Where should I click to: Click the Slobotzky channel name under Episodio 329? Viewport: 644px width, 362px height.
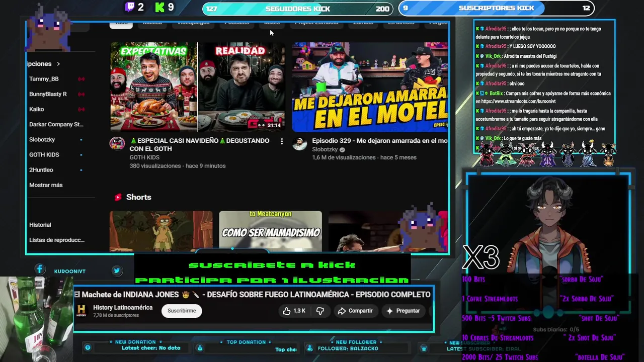(325, 150)
